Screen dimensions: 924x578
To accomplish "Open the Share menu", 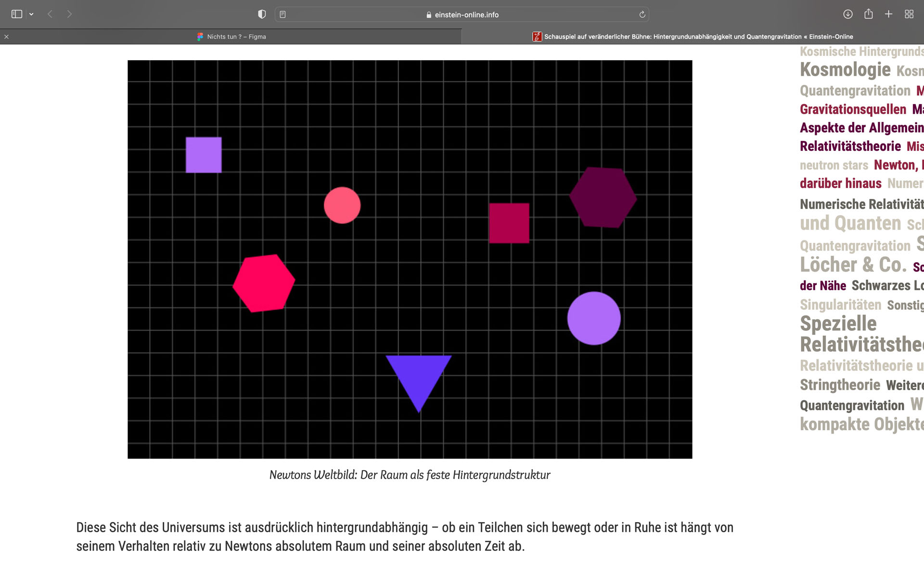I will (869, 14).
